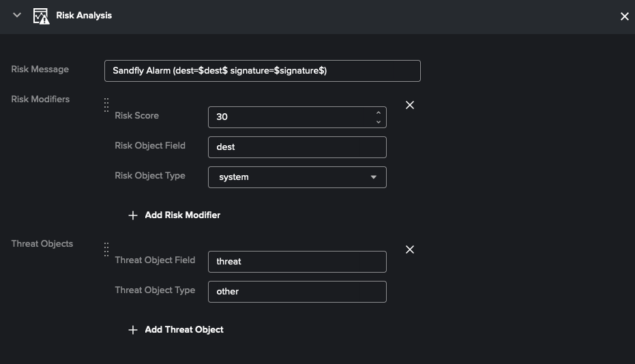Open the Risk Object Type dropdown
This screenshot has width=635, height=364.
click(297, 177)
